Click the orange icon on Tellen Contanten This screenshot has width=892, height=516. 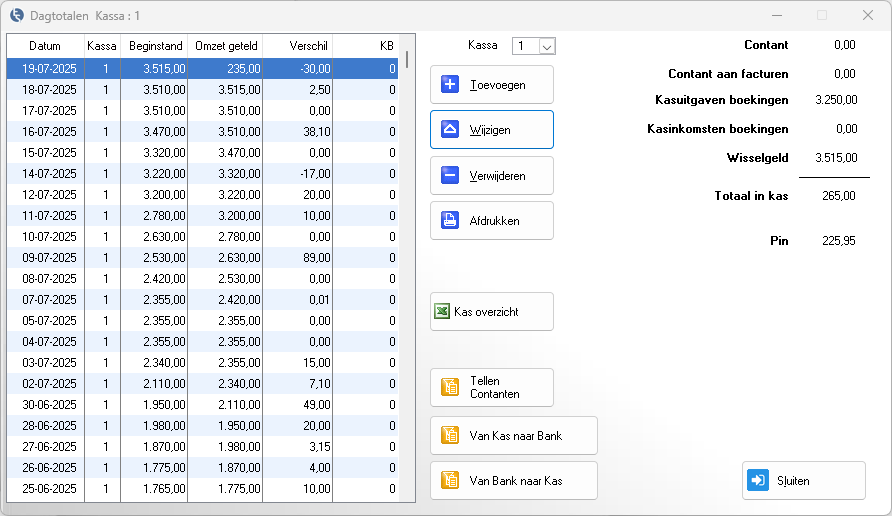pyautogui.click(x=449, y=387)
